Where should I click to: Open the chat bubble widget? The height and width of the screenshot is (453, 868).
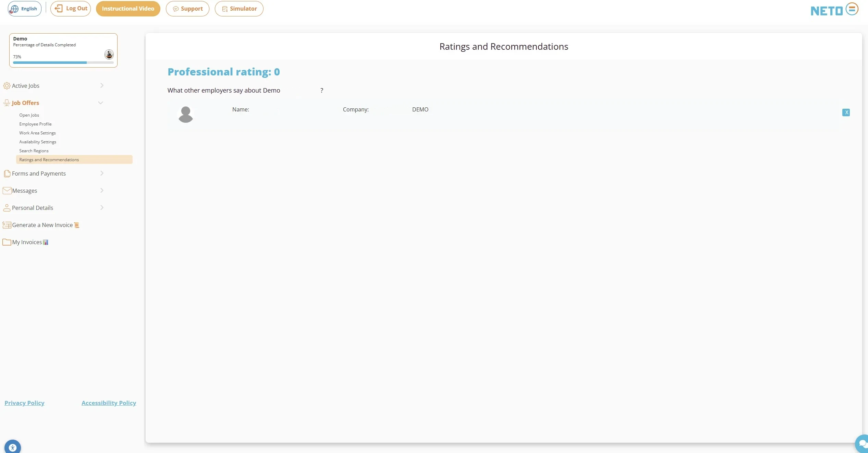862,444
